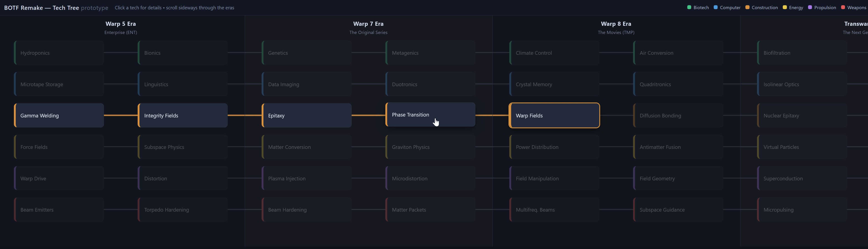The width and height of the screenshot is (868, 249).
Task: Click the Isolinear Optics tech node
Action: point(802,84)
